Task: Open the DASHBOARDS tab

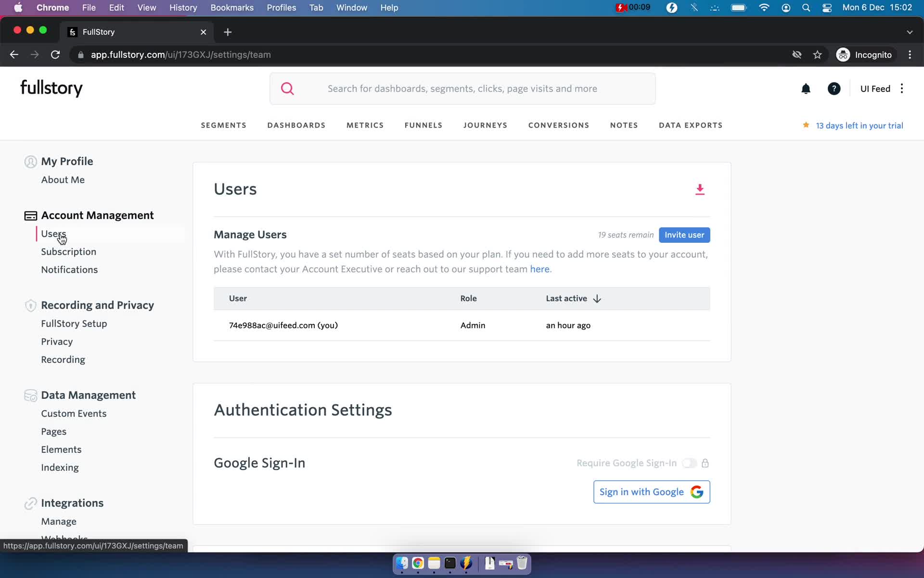Action: tap(296, 125)
